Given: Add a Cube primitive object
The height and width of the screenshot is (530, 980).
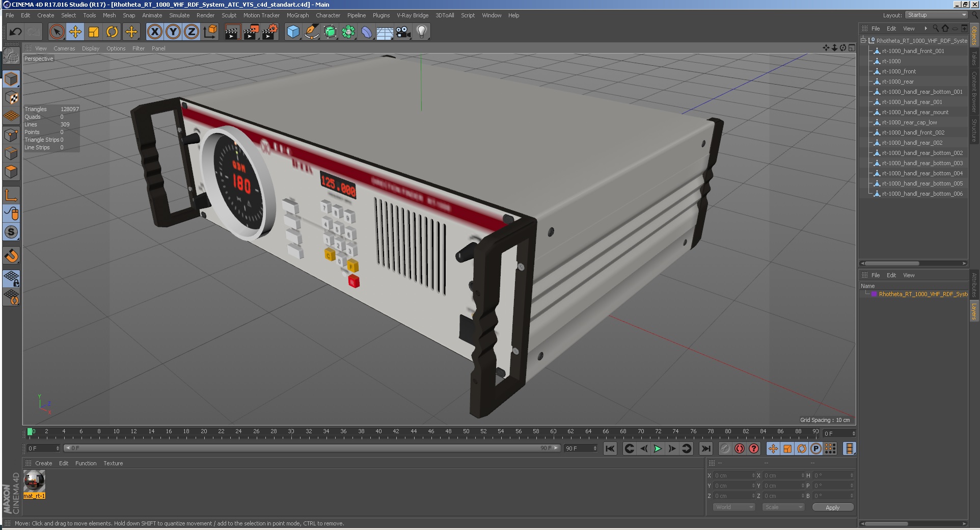Looking at the screenshot, I should pos(293,32).
